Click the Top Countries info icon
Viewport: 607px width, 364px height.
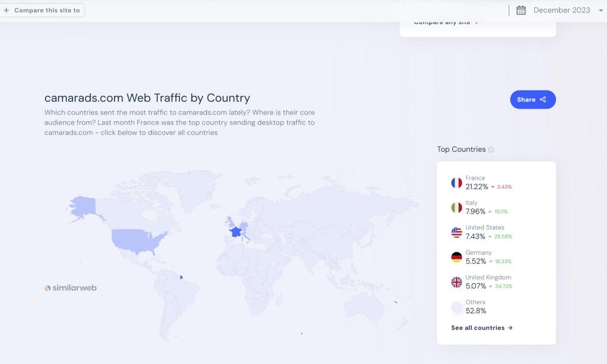pyautogui.click(x=491, y=150)
